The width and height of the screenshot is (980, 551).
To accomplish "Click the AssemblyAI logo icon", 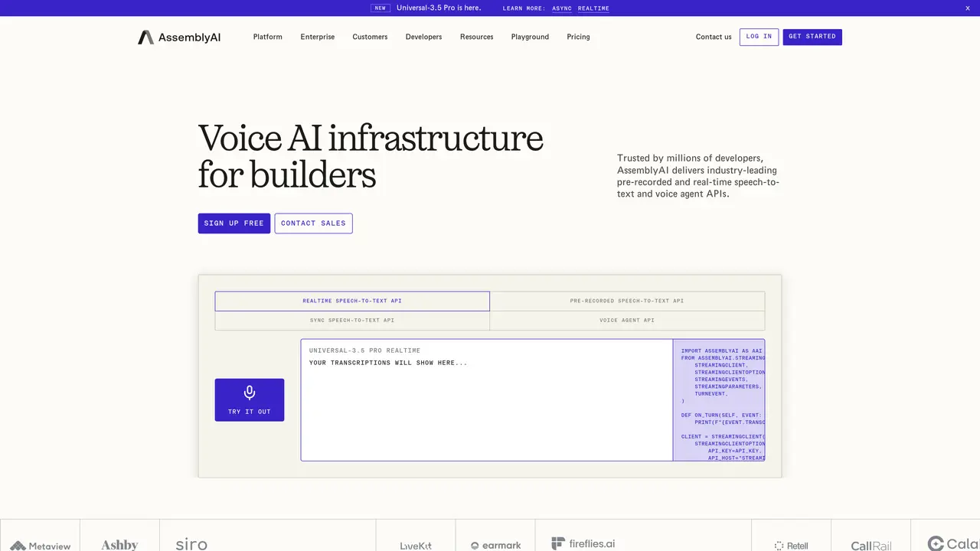I will (x=145, y=37).
